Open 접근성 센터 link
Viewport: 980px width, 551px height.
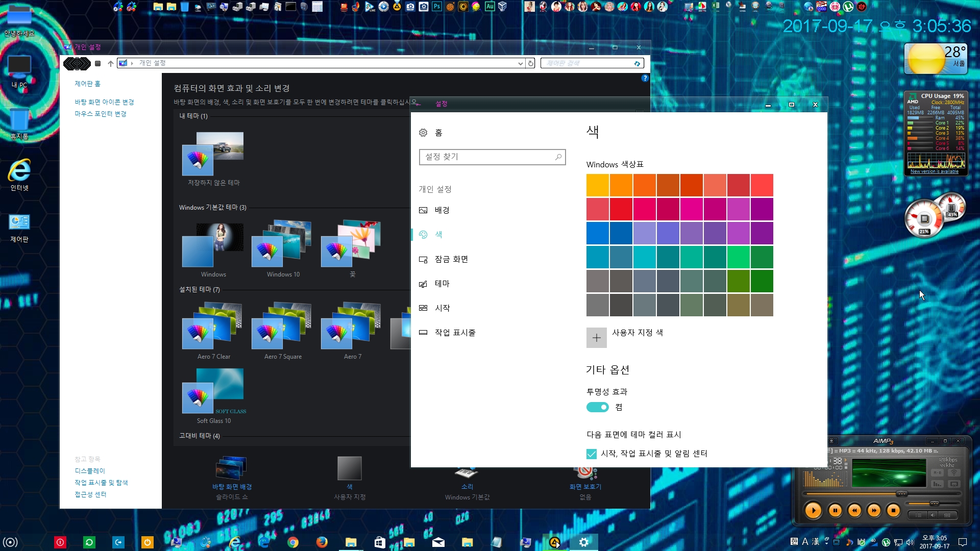click(91, 494)
